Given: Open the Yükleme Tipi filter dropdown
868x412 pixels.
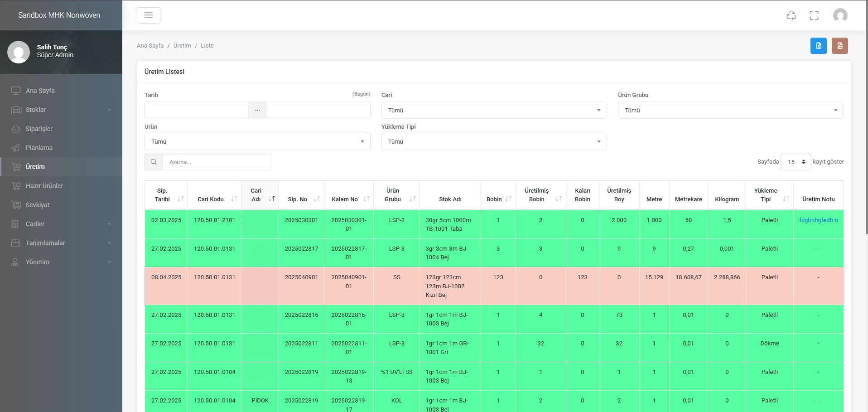Looking at the screenshot, I should (494, 141).
